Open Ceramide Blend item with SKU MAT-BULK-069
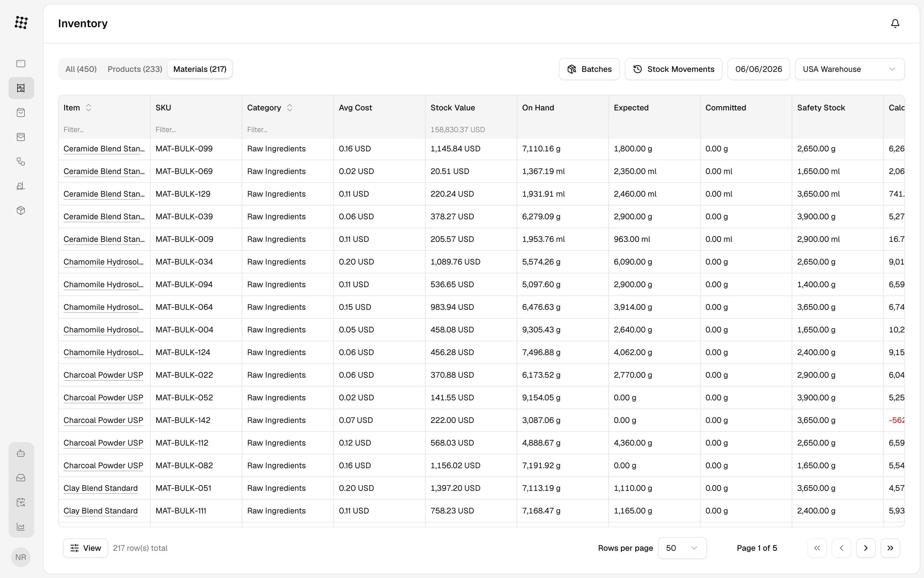This screenshot has width=924, height=578. click(104, 171)
